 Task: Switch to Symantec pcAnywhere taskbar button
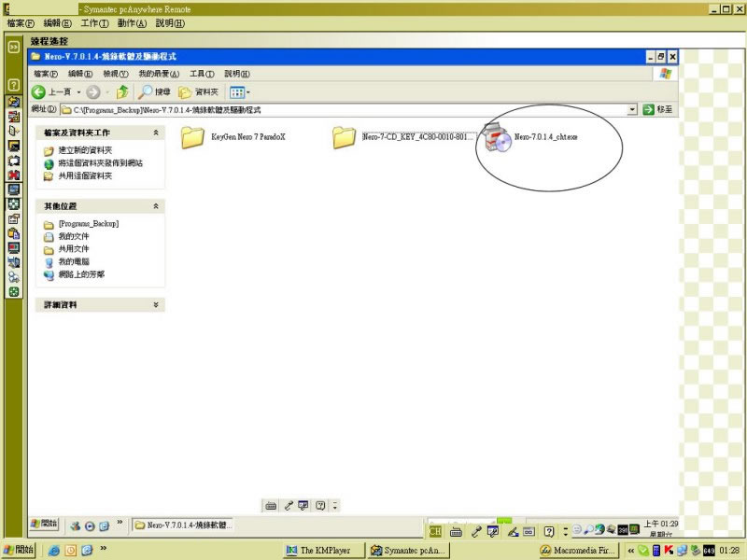(408, 551)
